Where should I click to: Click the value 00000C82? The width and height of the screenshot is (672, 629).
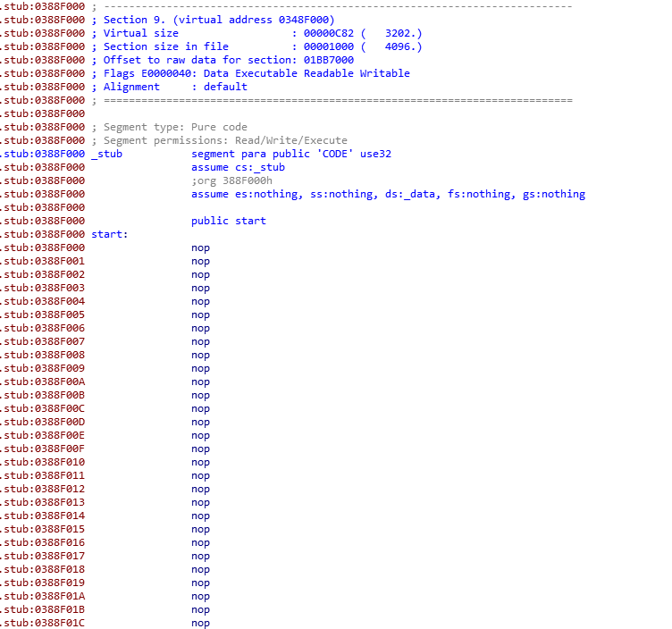coord(329,33)
